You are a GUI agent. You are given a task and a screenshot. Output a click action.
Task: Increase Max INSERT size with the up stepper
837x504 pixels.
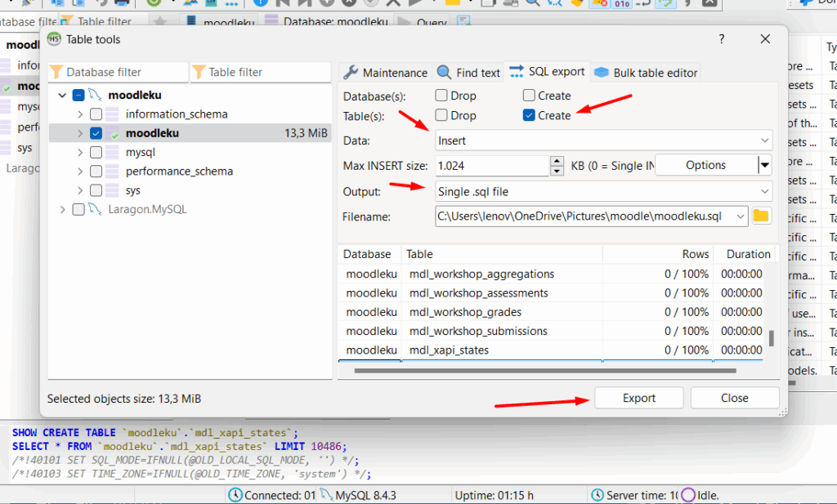557,160
